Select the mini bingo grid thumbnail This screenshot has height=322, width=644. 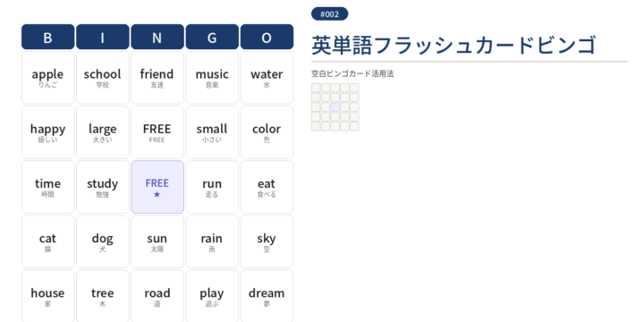tap(335, 107)
